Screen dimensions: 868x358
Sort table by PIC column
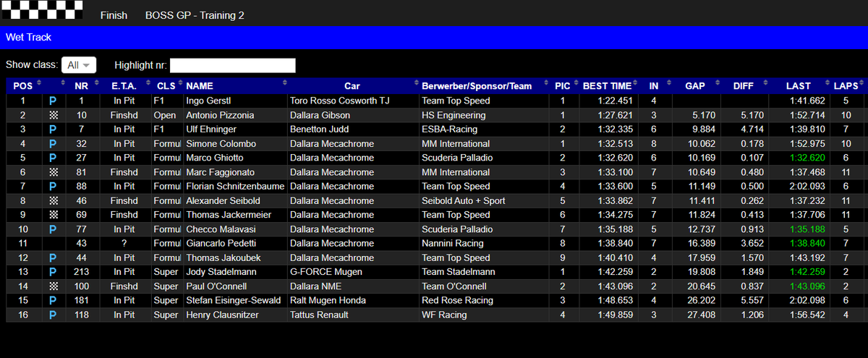pos(562,86)
